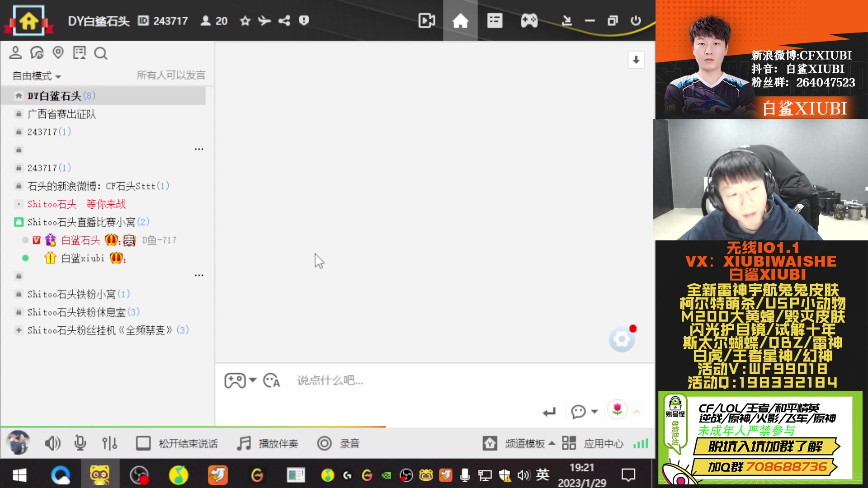Switch to the Home tab icon
This screenshot has height=488, width=868.
[460, 21]
